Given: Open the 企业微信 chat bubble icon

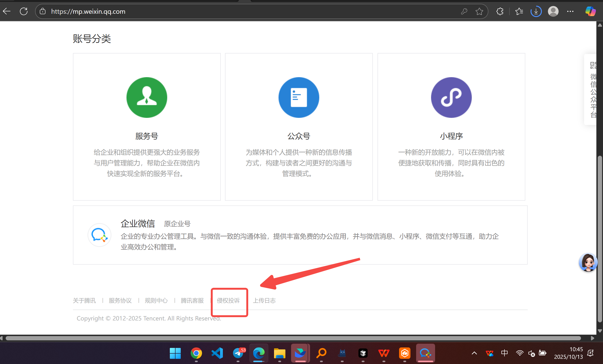Looking at the screenshot, I should (x=99, y=235).
